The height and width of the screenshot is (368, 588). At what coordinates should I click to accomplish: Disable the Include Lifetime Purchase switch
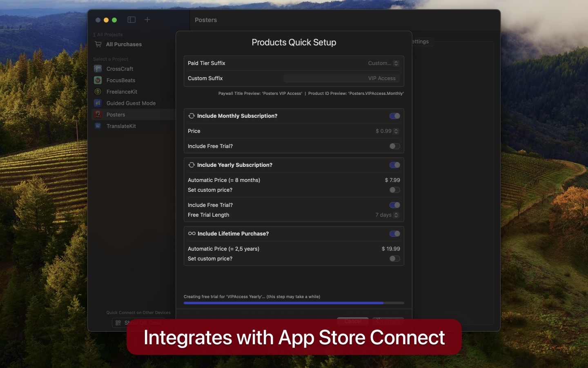pyautogui.click(x=395, y=233)
